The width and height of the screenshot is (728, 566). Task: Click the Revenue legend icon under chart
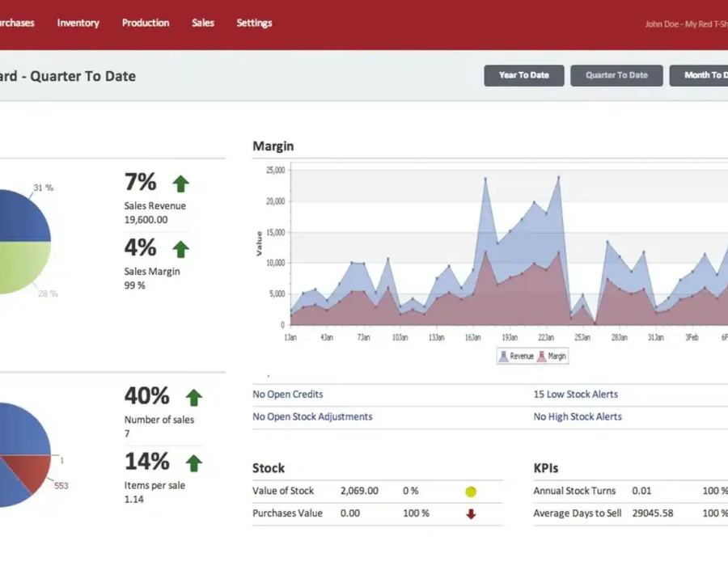[x=504, y=356]
